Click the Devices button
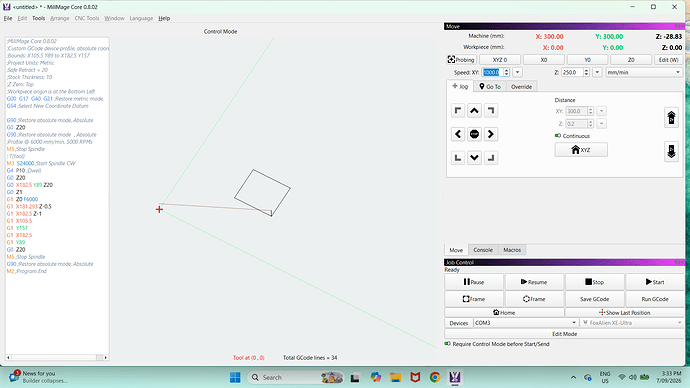The width and height of the screenshot is (690, 388). [459, 323]
